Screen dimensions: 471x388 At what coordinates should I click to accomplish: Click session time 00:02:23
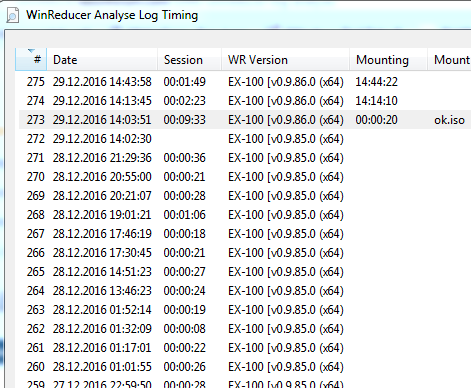point(185,101)
